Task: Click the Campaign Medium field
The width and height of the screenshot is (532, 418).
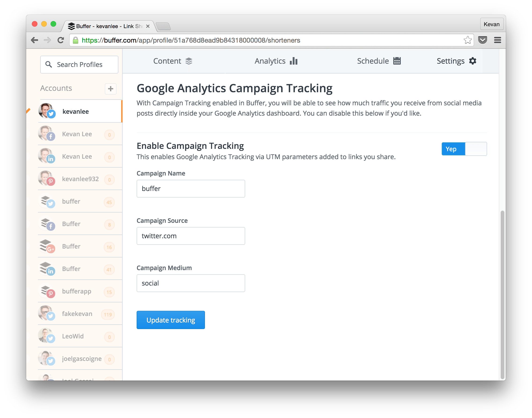Action: pos(191,283)
